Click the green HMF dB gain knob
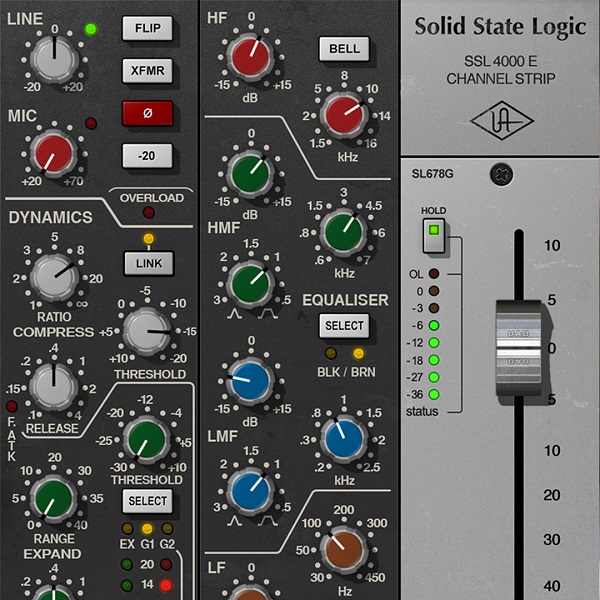 tap(251, 174)
